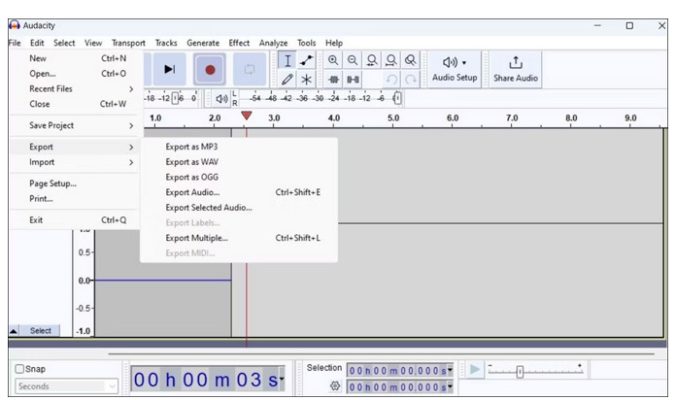Image resolution: width=676 pixels, height=400 pixels.
Task: Expand the Import submenu
Action: click(x=74, y=162)
